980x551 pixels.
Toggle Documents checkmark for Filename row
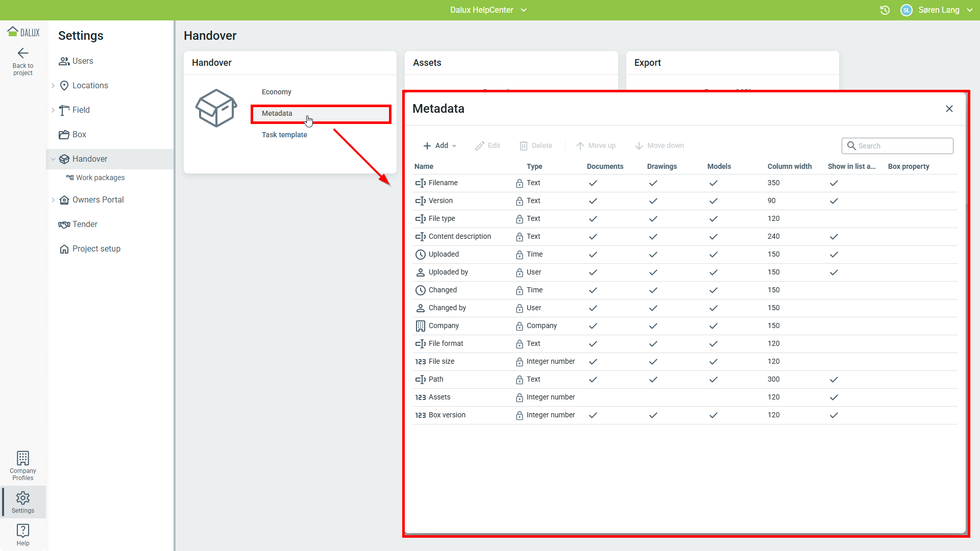[593, 183]
